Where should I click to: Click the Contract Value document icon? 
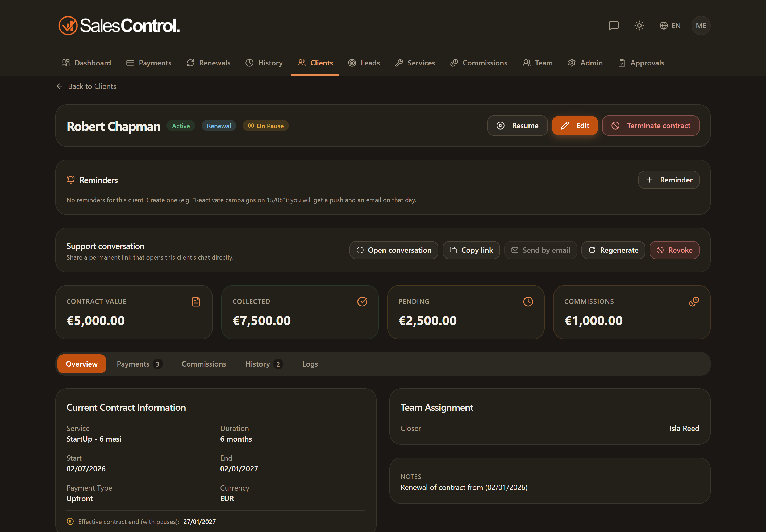click(196, 302)
